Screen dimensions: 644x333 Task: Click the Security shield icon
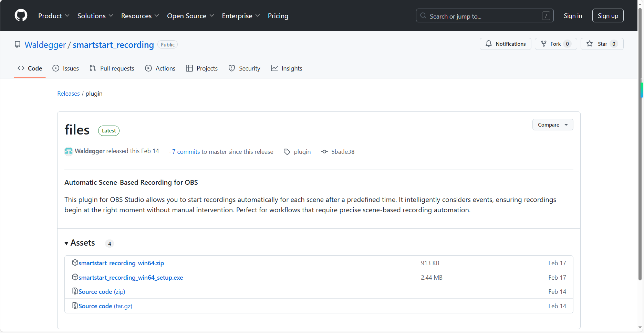point(232,68)
